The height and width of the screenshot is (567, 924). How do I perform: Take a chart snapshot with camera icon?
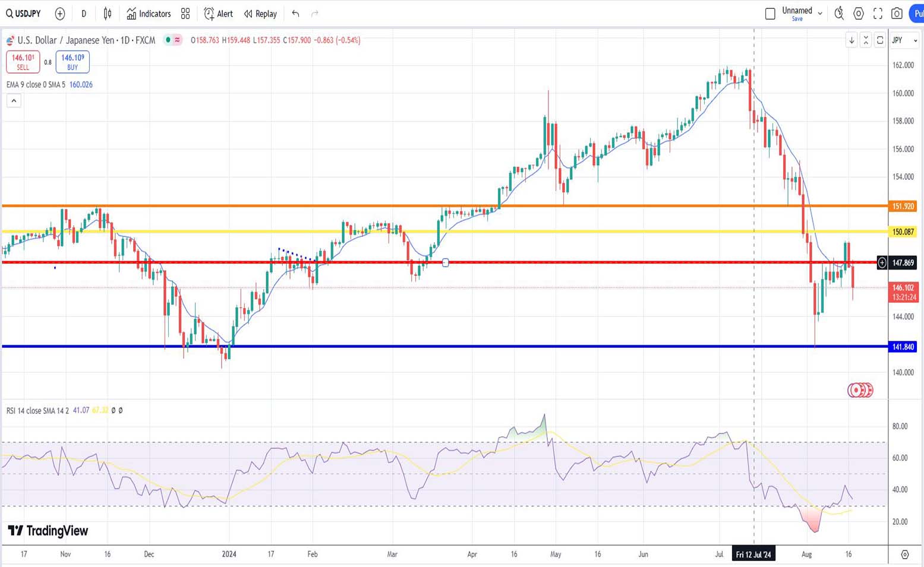pyautogui.click(x=897, y=14)
